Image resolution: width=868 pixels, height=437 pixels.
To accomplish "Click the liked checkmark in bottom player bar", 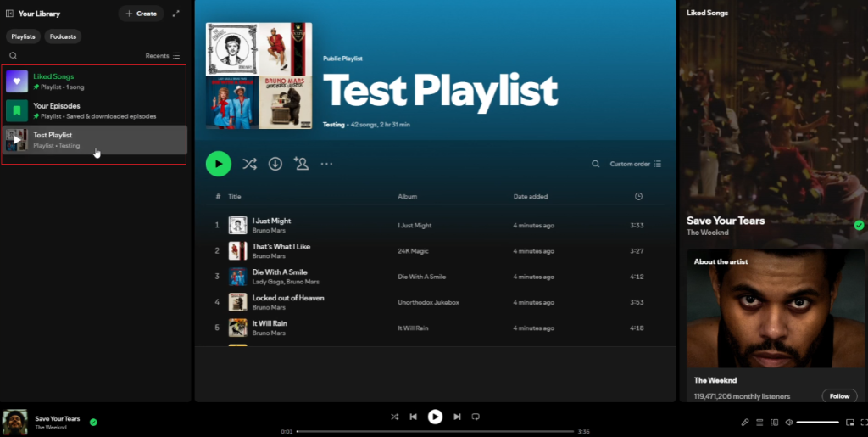I will pyautogui.click(x=93, y=422).
